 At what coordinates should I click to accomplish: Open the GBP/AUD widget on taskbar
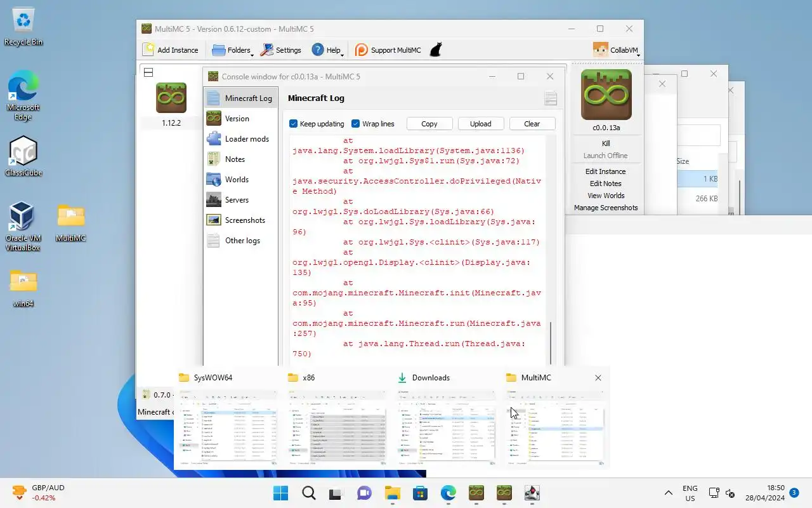point(38,493)
